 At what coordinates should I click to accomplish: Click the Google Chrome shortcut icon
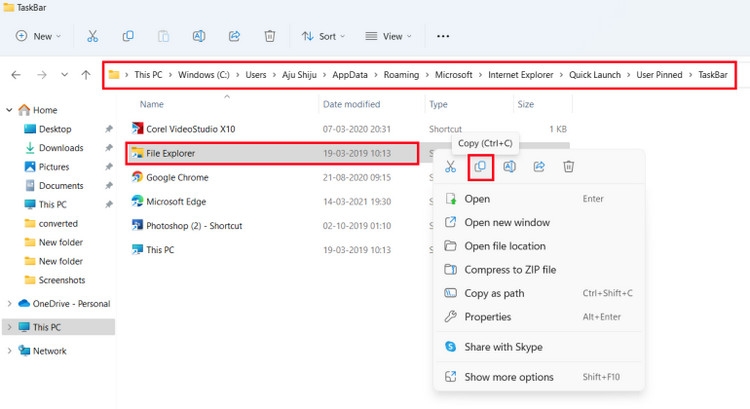coord(137,177)
